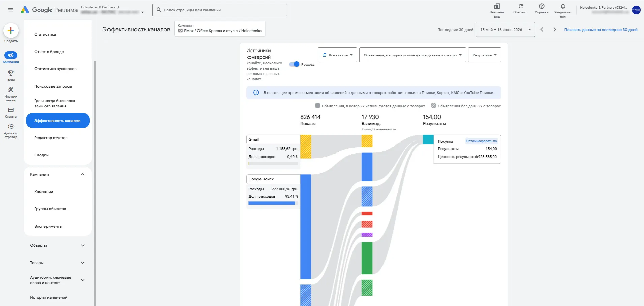Viewport: 644px width, 306px height.
Task: Click legend Объявления без данных о товарах
Action: (466, 106)
